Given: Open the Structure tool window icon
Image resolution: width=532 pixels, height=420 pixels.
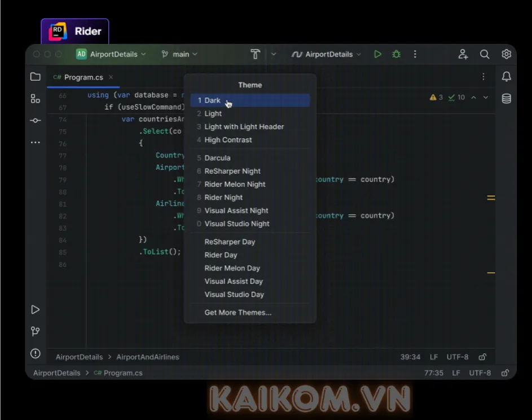Looking at the screenshot, I should click(x=35, y=98).
